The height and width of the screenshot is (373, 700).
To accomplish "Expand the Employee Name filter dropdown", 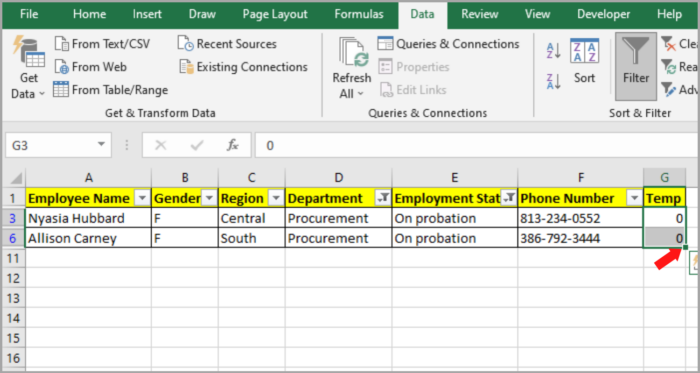I will pos(142,198).
